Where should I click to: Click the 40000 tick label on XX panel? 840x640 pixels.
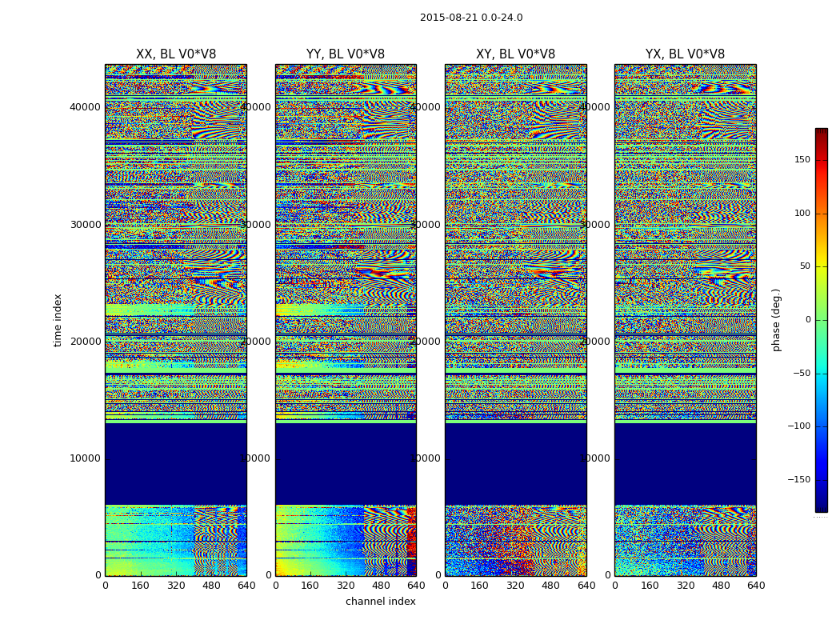pos(85,106)
